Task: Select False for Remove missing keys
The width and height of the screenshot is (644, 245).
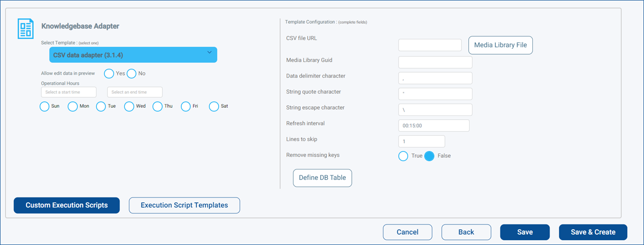Action: [x=429, y=156]
